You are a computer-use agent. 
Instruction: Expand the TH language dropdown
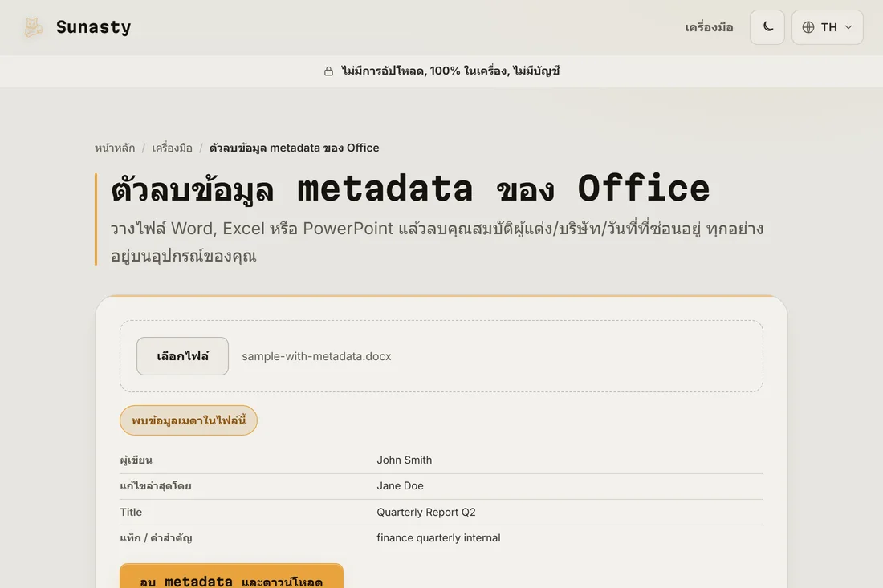tap(828, 27)
